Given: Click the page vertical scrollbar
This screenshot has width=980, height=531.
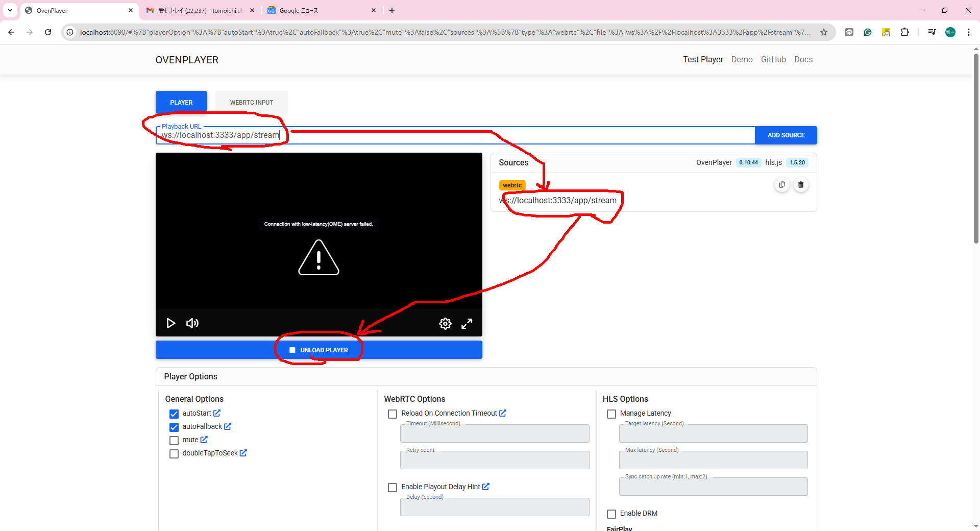Looking at the screenshot, I should (x=976, y=148).
